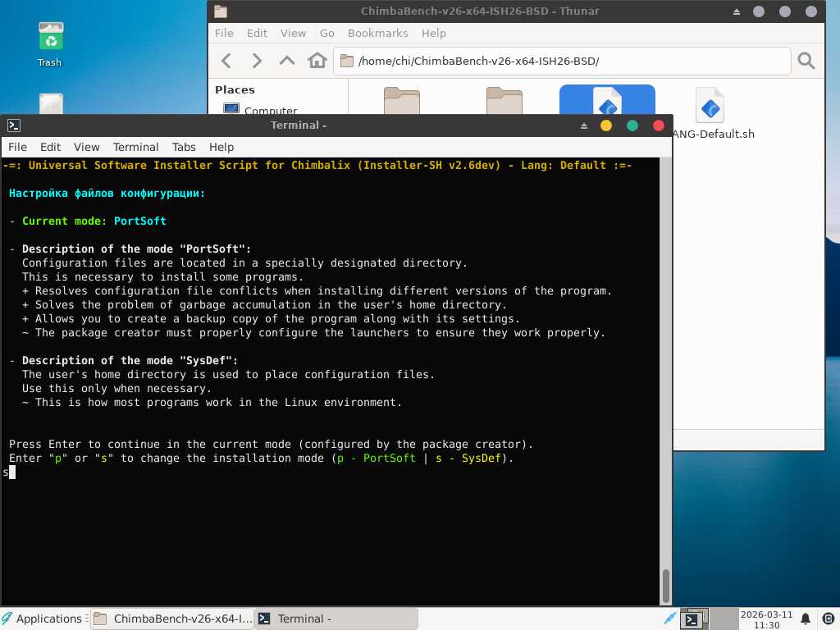Viewport: 840px width, 630px height.
Task: Select the first folder icon in Thunar
Action: pos(401,101)
